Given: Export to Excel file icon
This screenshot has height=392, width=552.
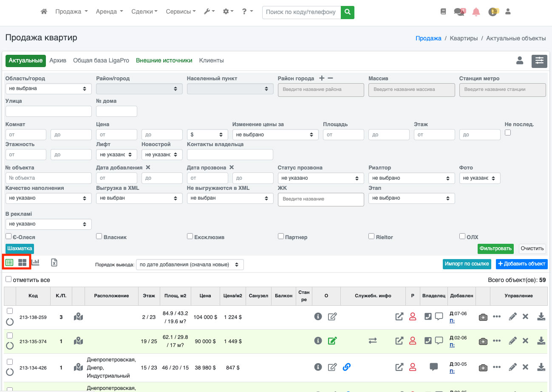Looking at the screenshot, I should 54,262.
